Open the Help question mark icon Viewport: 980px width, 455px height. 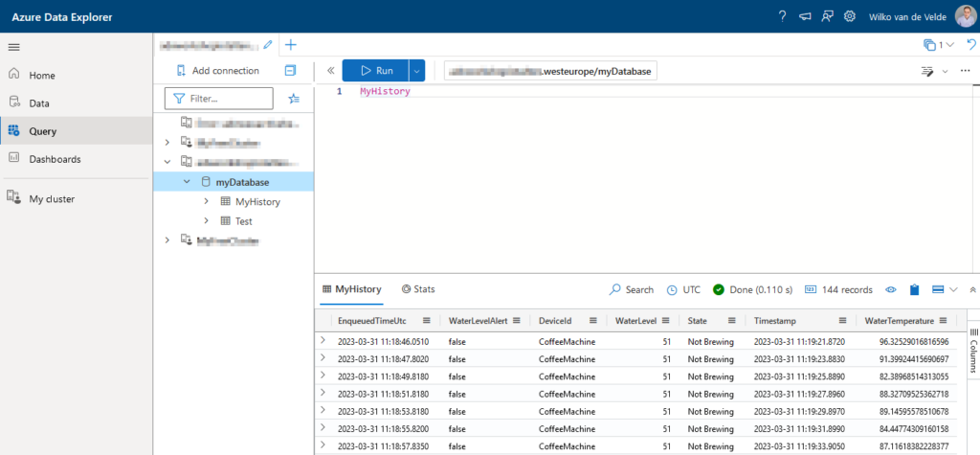[x=782, y=16]
